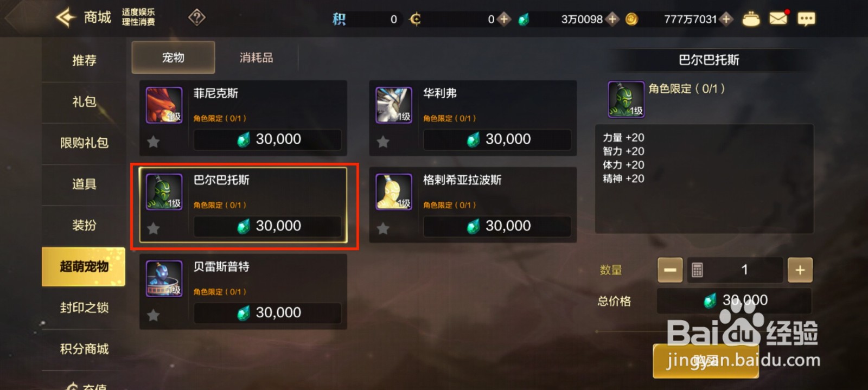Image resolution: width=868 pixels, height=390 pixels.
Task: Decrease quantity with the minus button
Action: pos(670,270)
